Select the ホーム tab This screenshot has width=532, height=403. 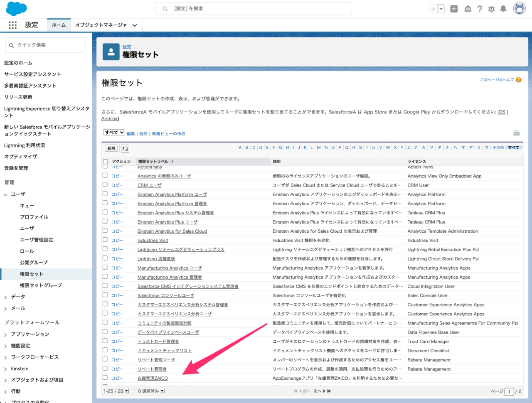59,25
